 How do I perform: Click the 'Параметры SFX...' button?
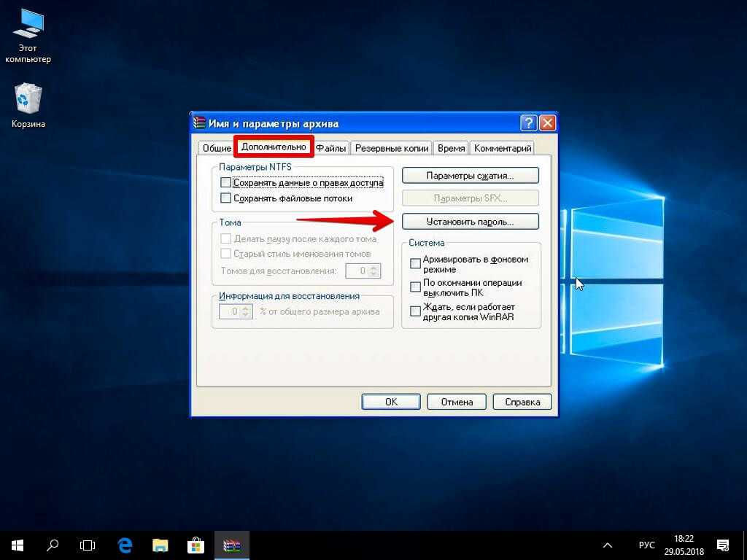471,198
